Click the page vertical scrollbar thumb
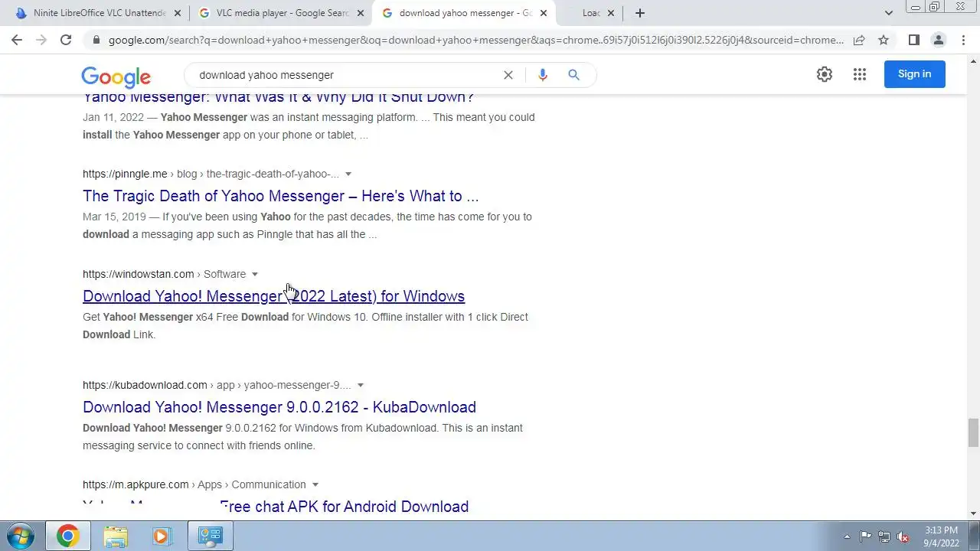 pos(973,432)
